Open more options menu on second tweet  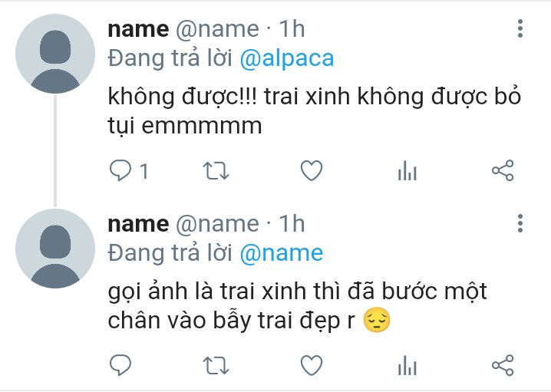tap(520, 223)
